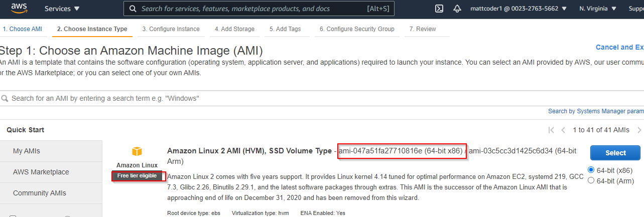The height and width of the screenshot is (217, 644).
Task: Focus the AMI search term field
Action: point(322,98)
